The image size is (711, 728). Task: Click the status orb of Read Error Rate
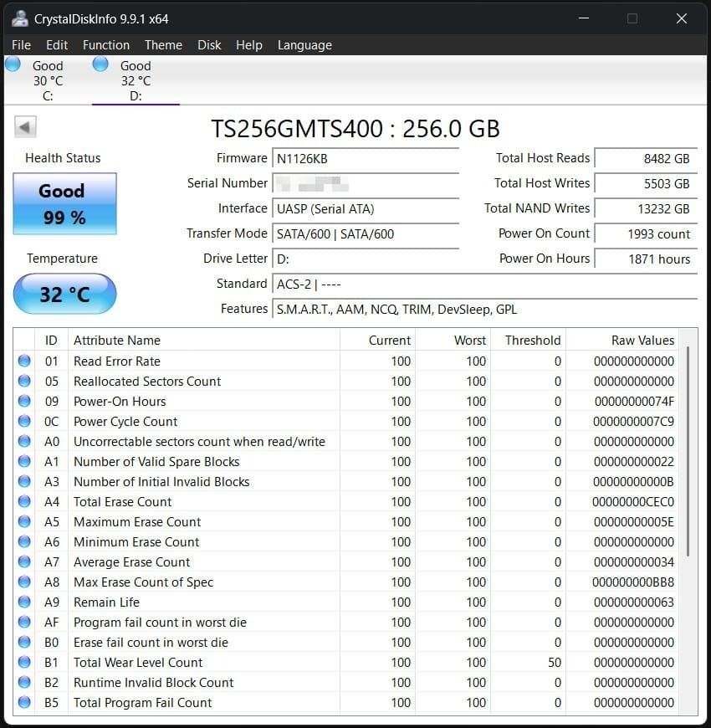pyautogui.click(x=24, y=361)
